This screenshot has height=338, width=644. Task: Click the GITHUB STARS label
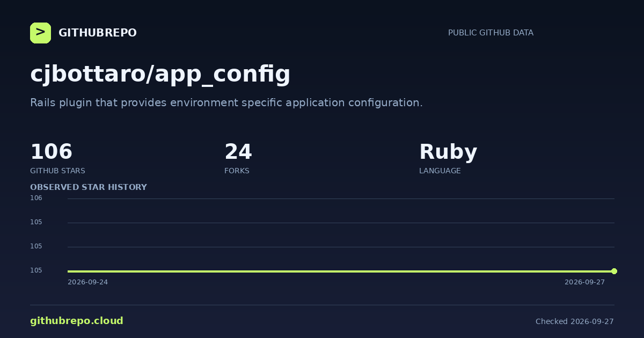tap(57, 171)
